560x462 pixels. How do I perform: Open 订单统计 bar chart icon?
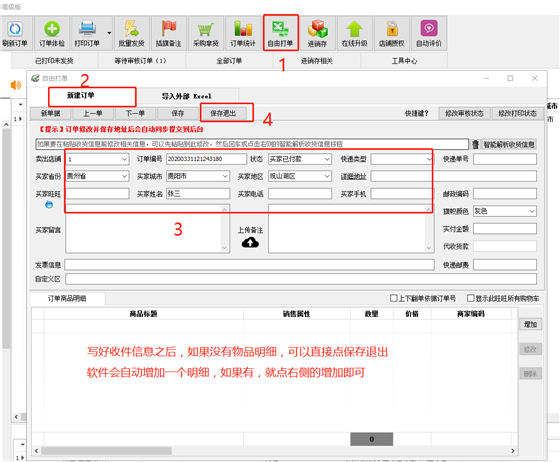click(x=243, y=29)
